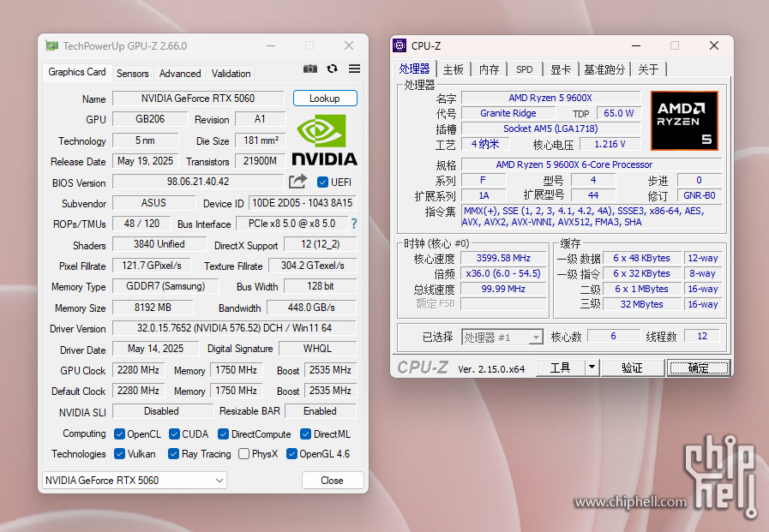This screenshot has width=769, height=532.
Task: Toggle the OpenGL 4.6 checkbox
Action: (x=291, y=454)
